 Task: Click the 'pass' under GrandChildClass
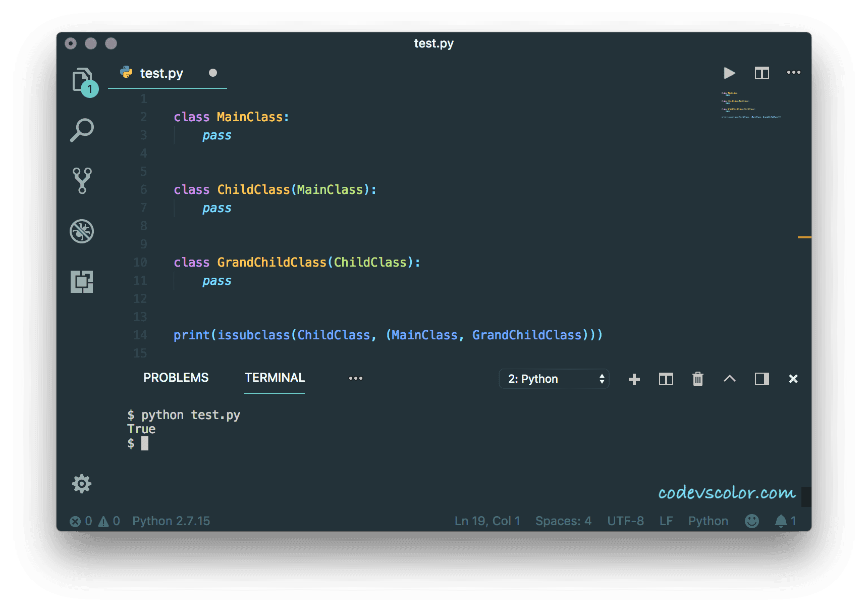click(217, 281)
